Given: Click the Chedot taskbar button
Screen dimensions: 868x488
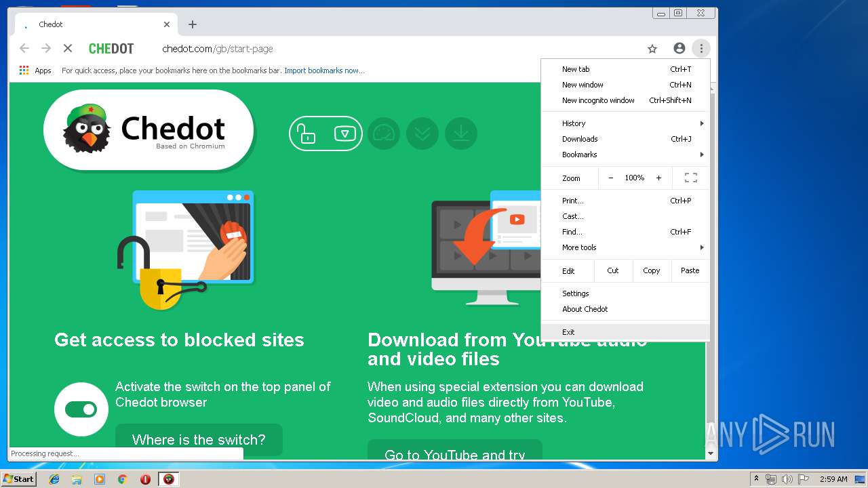Looking at the screenshot, I should point(169,479).
